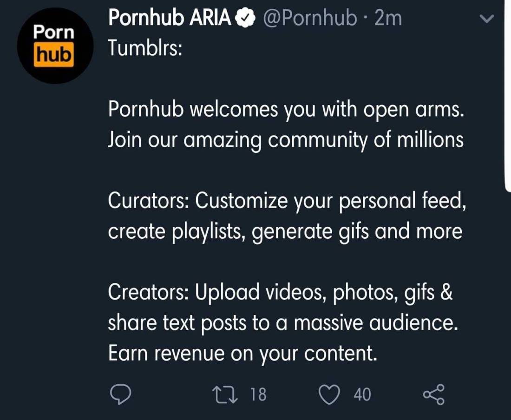Viewport: 511px width, 420px height.
Task: Click the "Tumblrs:" line of the tweet
Action: click(x=144, y=48)
